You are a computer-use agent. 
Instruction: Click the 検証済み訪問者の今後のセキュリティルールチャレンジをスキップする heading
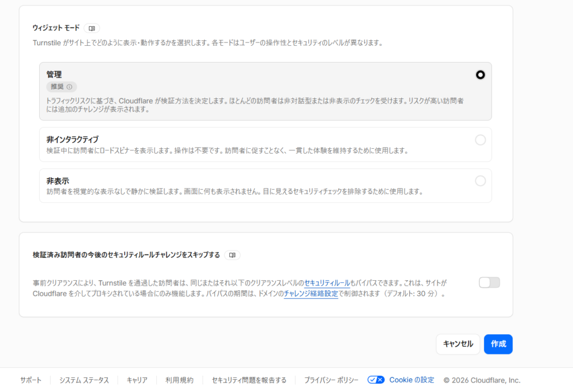point(126,254)
